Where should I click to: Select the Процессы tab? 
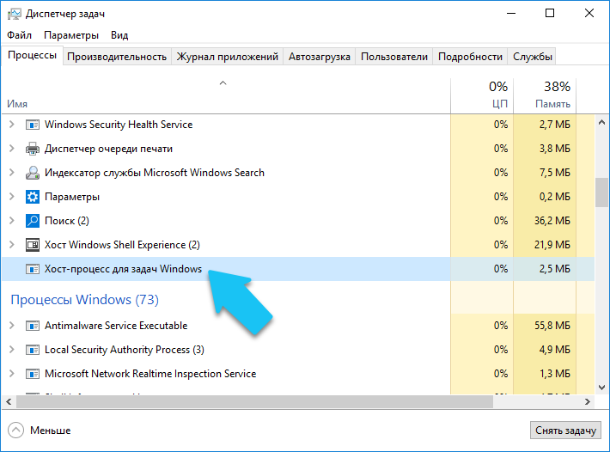(x=32, y=55)
